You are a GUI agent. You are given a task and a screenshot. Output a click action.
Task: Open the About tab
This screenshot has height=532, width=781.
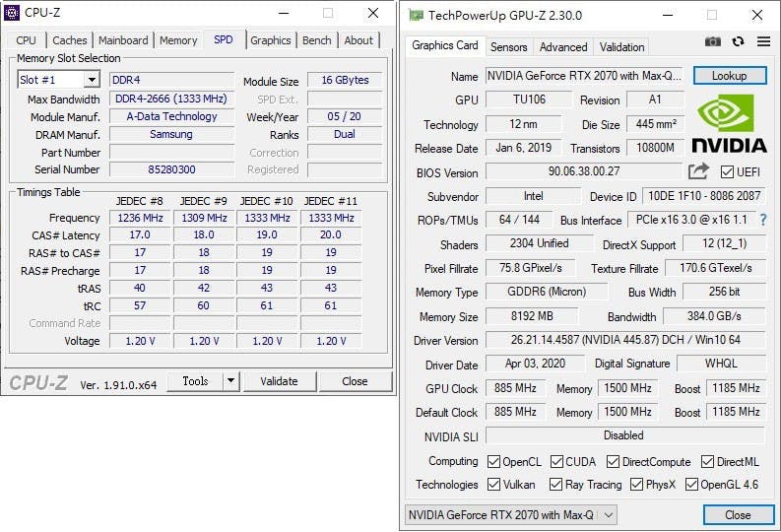pos(358,40)
